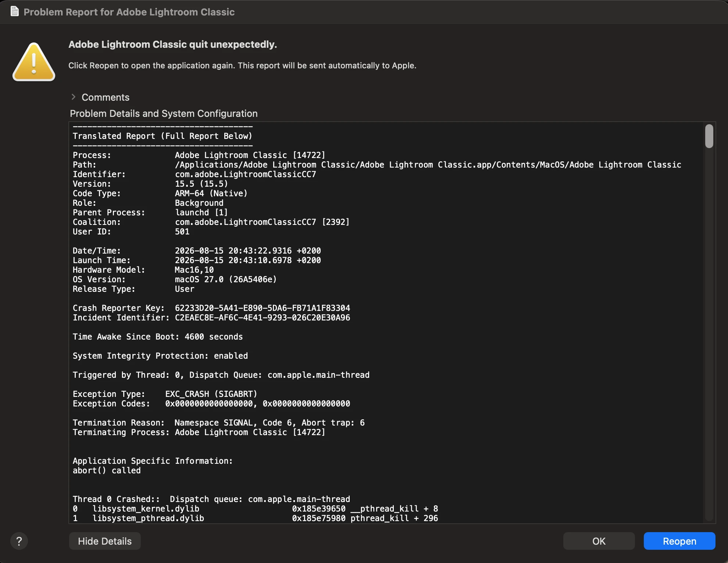Click the 'Thread 0 Crashed' line

pyautogui.click(x=211, y=499)
